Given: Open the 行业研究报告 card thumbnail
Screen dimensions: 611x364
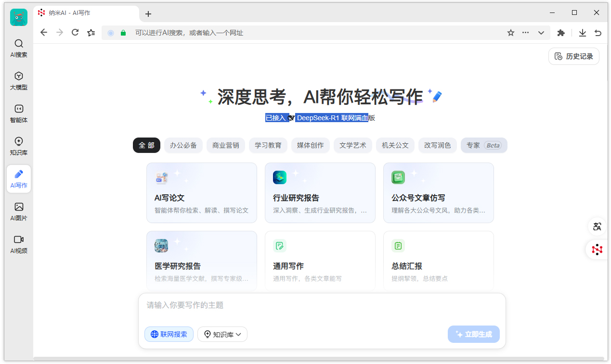Looking at the screenshot, I should [x=280, y=177].
